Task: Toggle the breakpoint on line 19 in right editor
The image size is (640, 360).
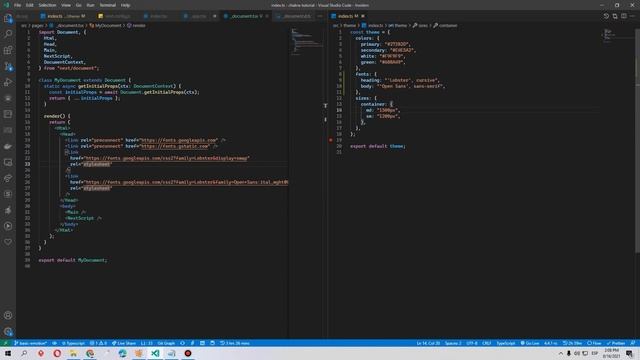Action: point(331,140)
